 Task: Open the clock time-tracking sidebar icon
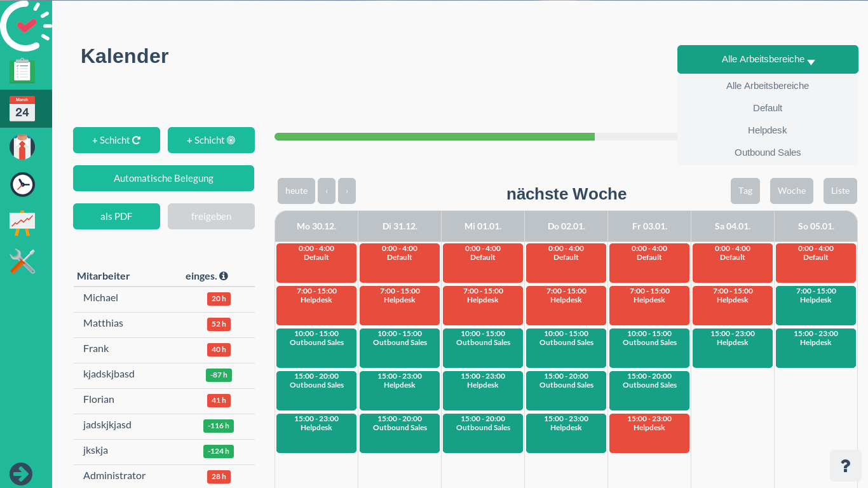(22, 185)
